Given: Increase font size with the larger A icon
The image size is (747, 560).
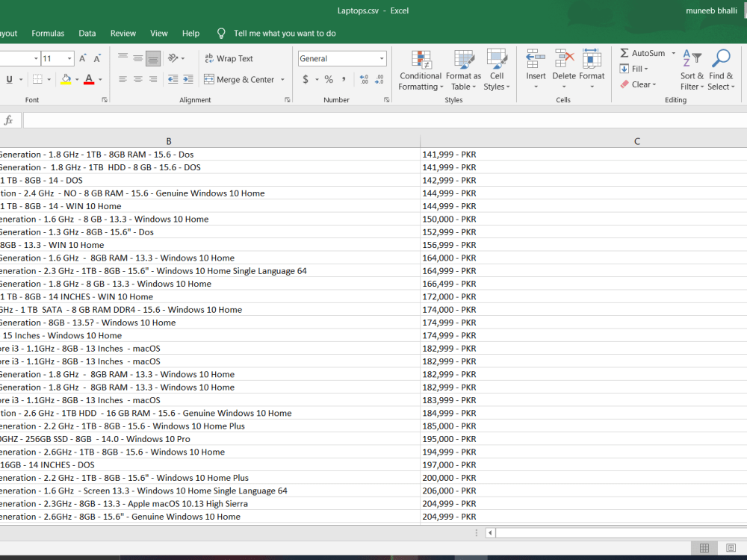Looking at the screenshot, I should [x=82, y=58].
